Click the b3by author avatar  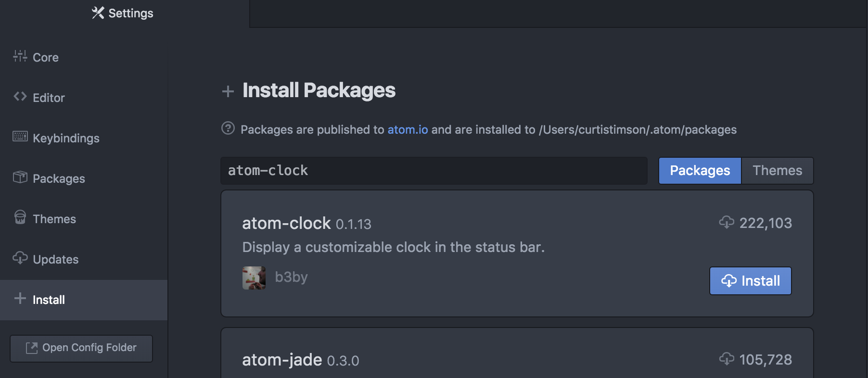point(254,277)
